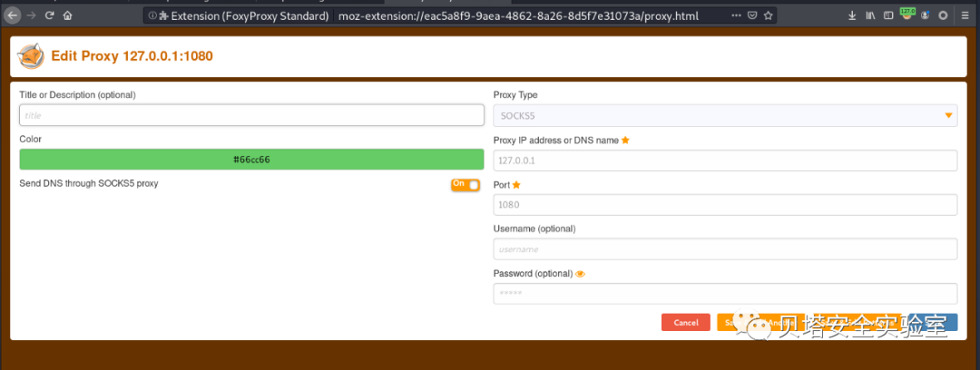Open the Firefox account icon
Viewport: 980px width, 370px height.
925,15
